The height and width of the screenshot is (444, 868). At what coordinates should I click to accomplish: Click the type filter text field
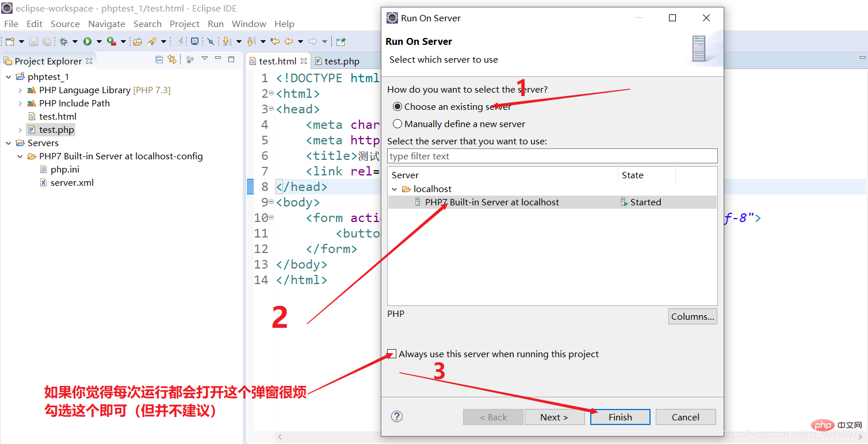point(552,156)
